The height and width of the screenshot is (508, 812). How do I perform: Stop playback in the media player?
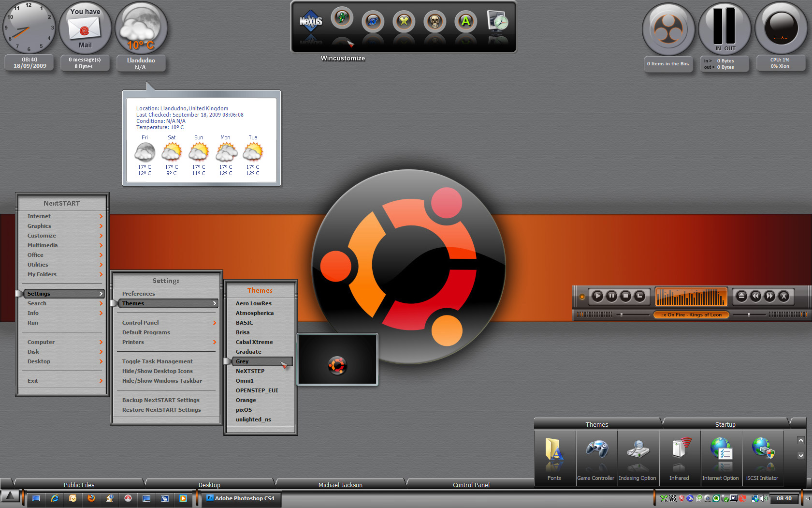pos(625,296)
